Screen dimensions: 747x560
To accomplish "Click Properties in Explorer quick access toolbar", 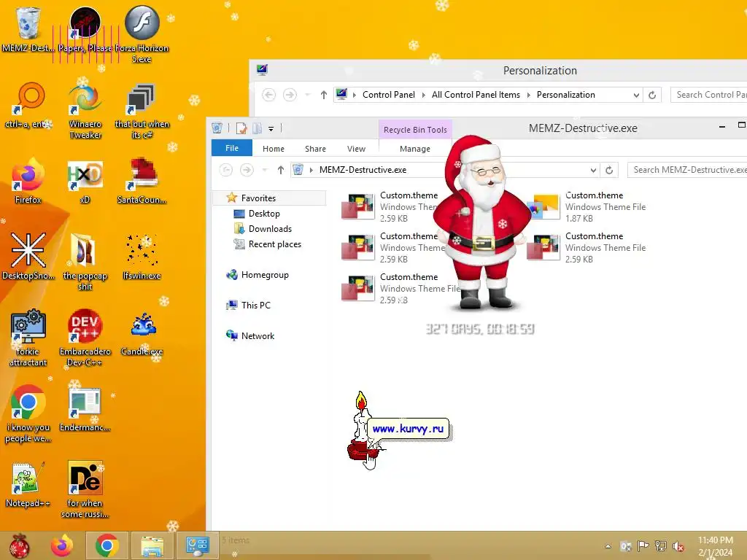I will click(x=241, y=128).
